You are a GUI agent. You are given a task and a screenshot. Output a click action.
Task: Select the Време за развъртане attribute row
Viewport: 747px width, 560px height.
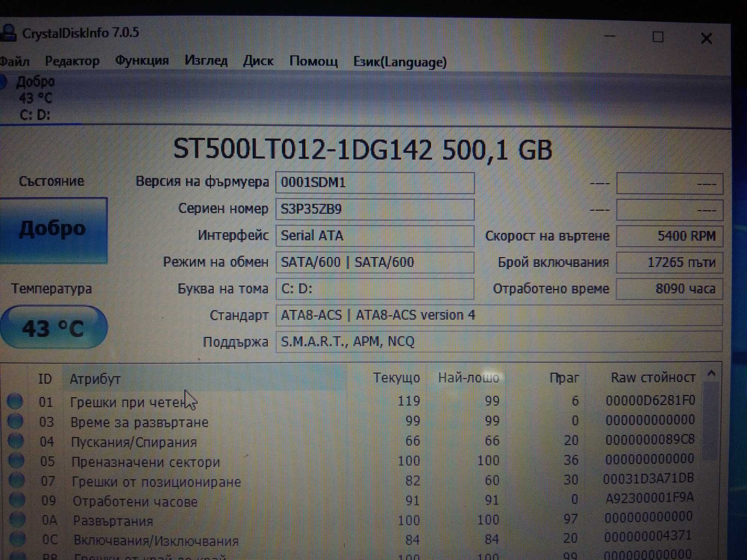click(x=351, y=421)
